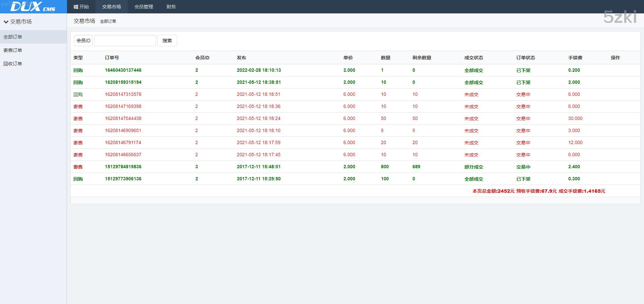
Task: Click the 订单号 column header
Action: pyautogui.click(x=112, y=58)
